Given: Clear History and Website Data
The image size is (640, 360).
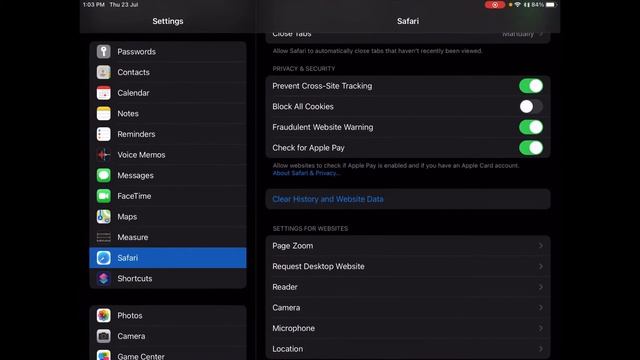Looking at the screenshot, I should point(408,199).
